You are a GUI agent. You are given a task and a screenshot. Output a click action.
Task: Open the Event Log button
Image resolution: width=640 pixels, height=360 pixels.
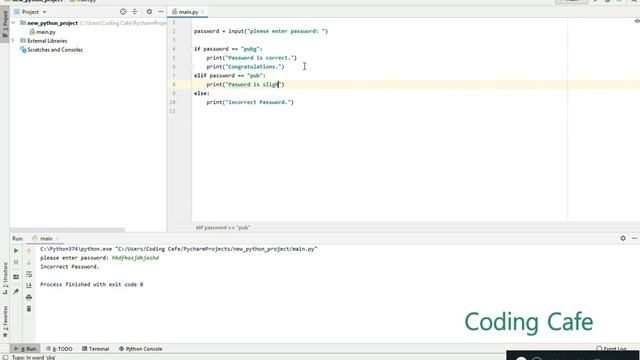coord(611,349)
